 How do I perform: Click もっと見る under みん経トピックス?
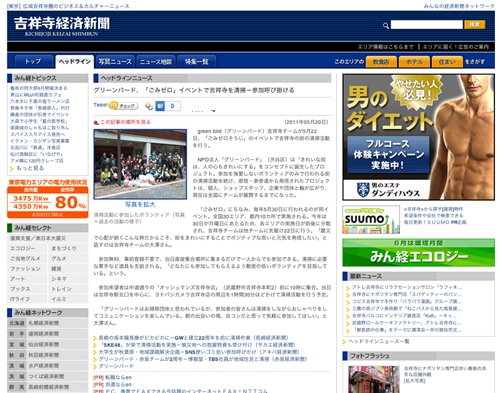coord(30,168)
